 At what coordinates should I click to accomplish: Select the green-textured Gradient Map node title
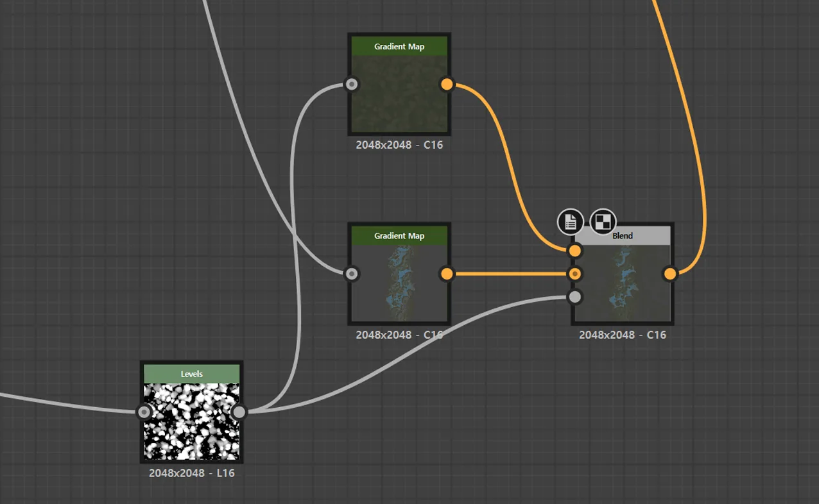click(x=399, y=46)
